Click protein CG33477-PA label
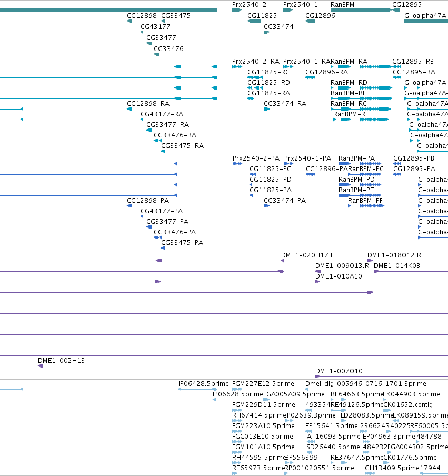Screen dimensions: 448x476 [167, 222]
